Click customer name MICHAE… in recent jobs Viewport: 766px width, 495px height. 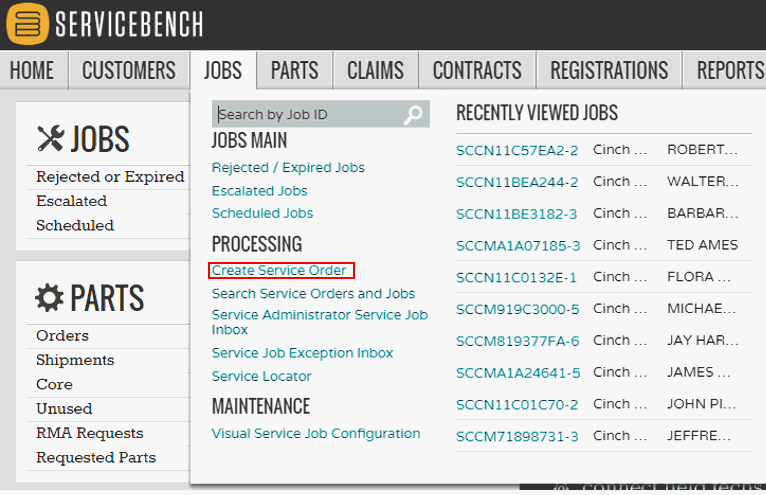coord(702,308)
